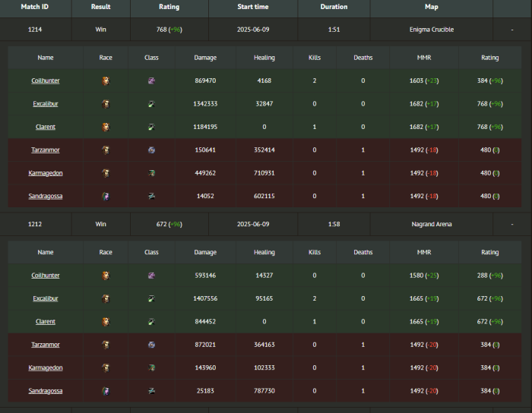This screenshot has width=532, height=413.
Task: Click Coilhunter's race icon in match 1214
Action: 105,80
